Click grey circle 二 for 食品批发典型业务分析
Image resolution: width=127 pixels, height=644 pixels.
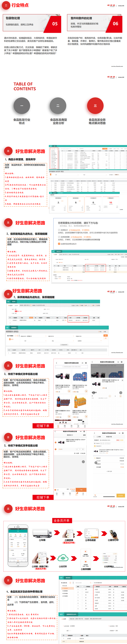click(58, 105)
